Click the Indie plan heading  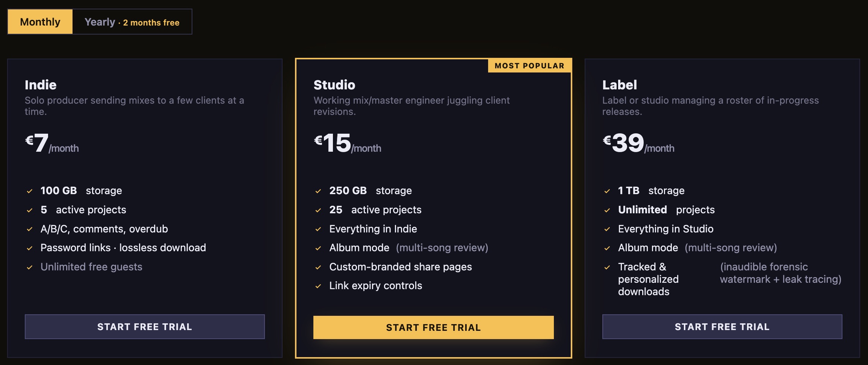pyautogui.click(x=41, y=85)
